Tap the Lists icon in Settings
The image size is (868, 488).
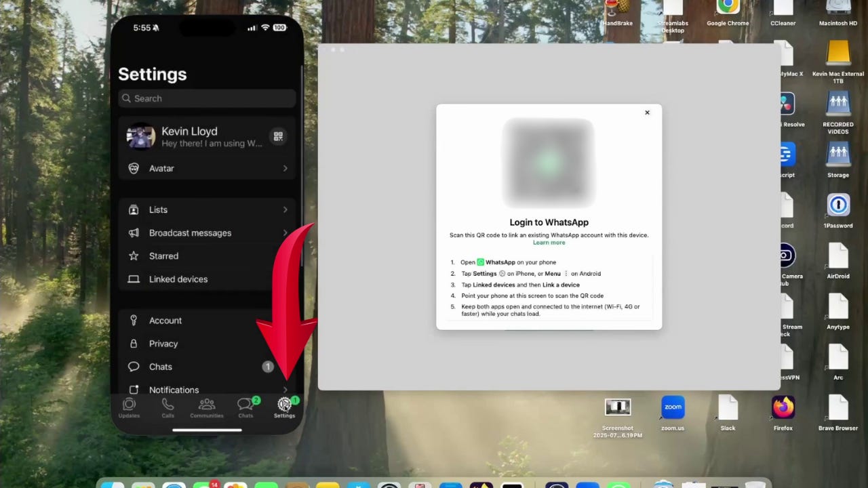pyautogui.click(x=134, y=210)
